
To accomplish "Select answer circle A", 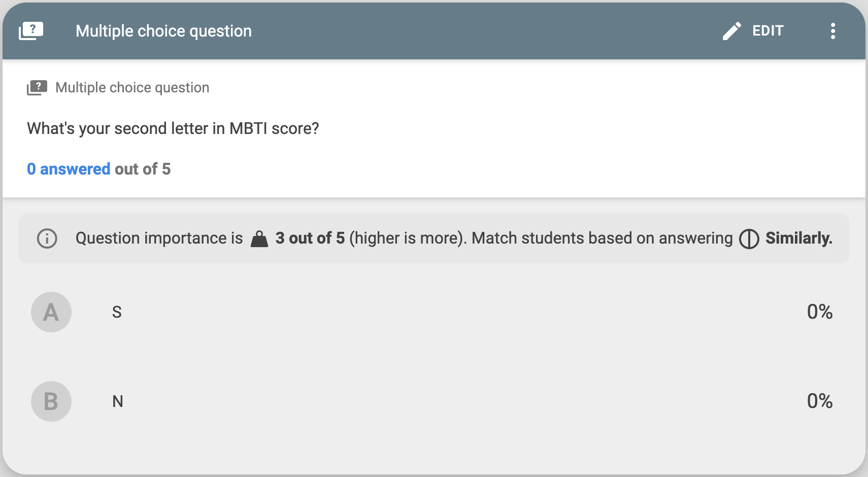I will pyautogui.click(x=51, y=312).
